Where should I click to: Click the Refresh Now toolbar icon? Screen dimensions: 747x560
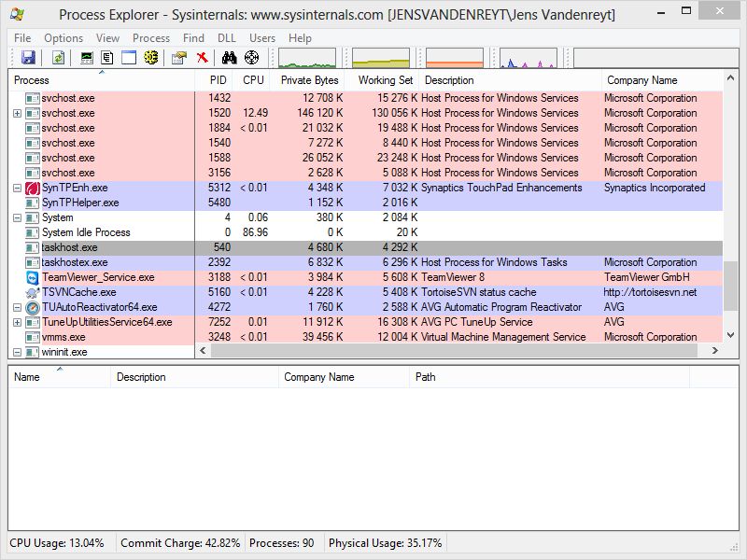(56, 57)
